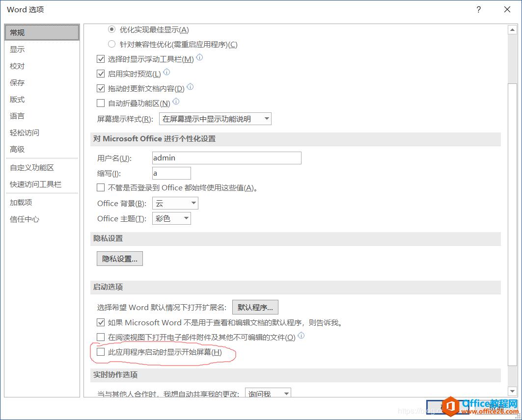This screenshot has width=522, height=420.
Task: Select the 针对兼容性优化 radio button
Action: coord(111,44)
